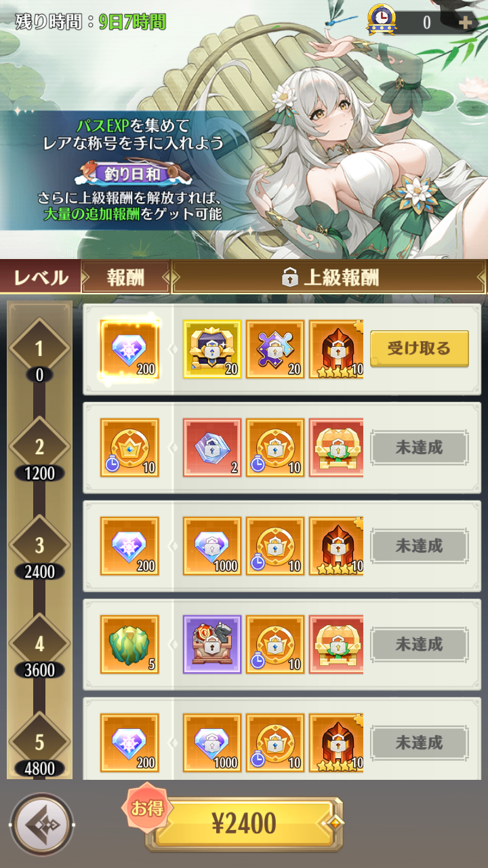
Task: Purchase the pass for ¥2400
Action: coord(244,823)
